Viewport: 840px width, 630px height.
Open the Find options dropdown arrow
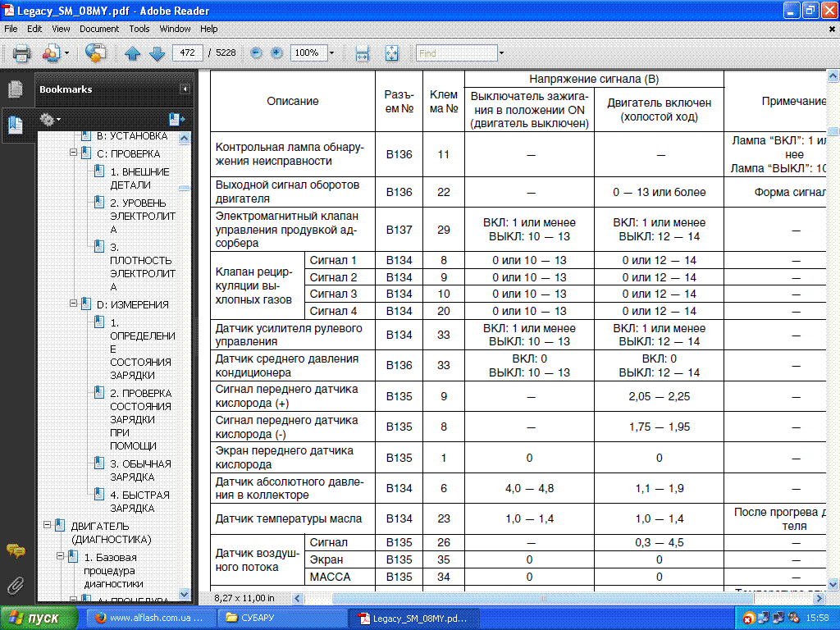(501, 53)
